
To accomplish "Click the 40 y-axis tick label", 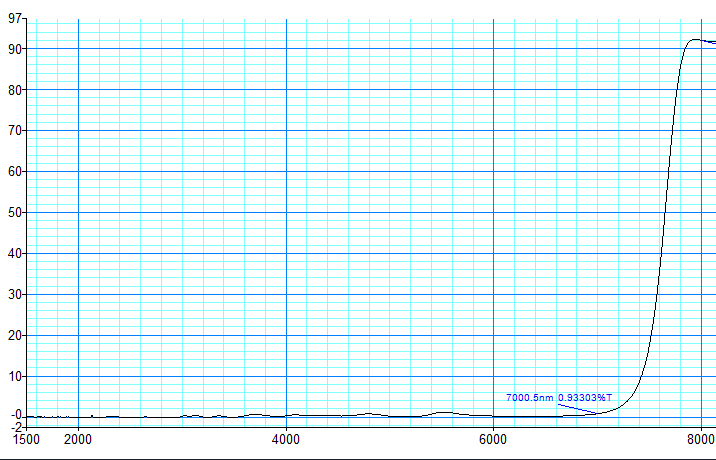I will [x=14, y=253].
